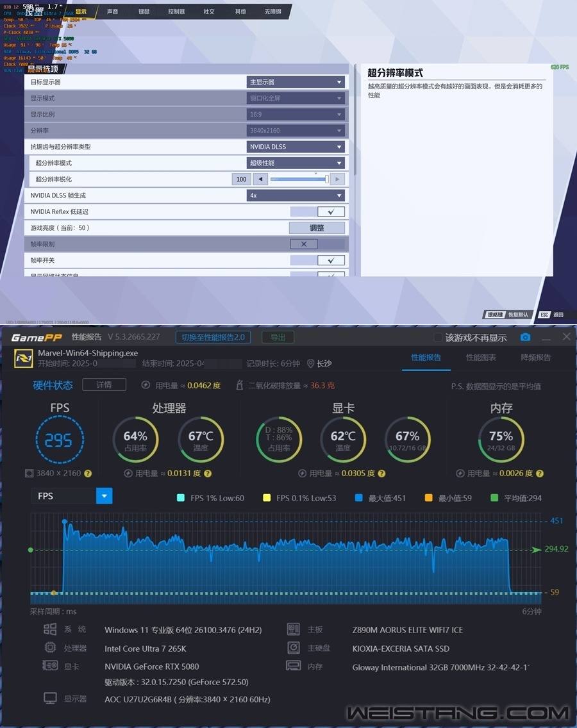Screen dimensions: 577x728
Task: Click the FPS circular gauge showing 295
Action: (x=60, y=440)
